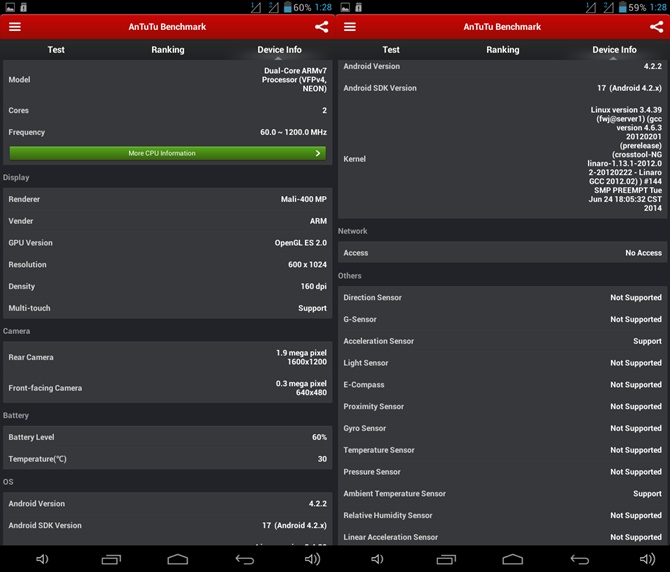This screenshot has width=670, height=572.
Task: Go home using left screen nav bar
Action: point(178,559)
